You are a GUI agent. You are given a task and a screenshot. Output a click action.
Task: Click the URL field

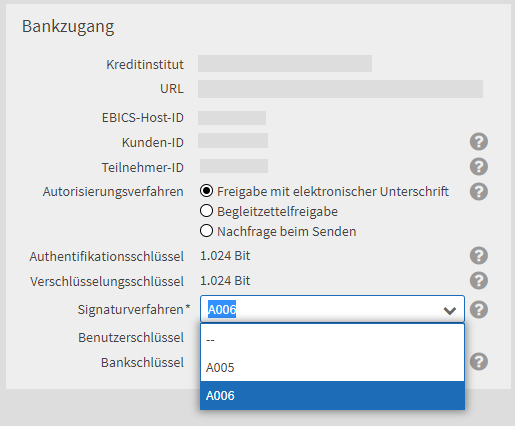pos(340,89)
